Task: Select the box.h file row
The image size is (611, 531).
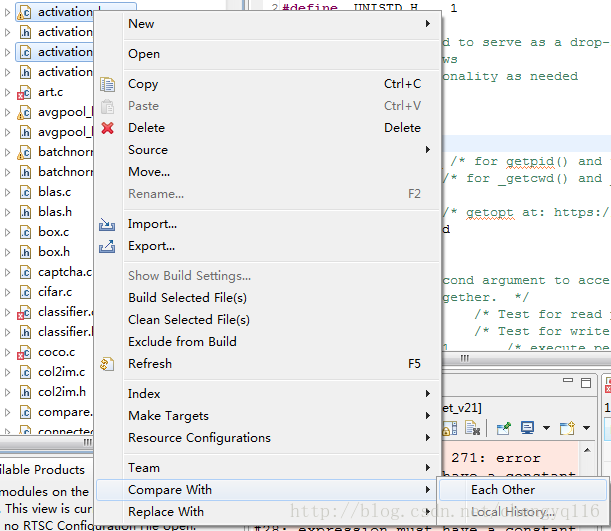Action: click(x=54, y=252)
